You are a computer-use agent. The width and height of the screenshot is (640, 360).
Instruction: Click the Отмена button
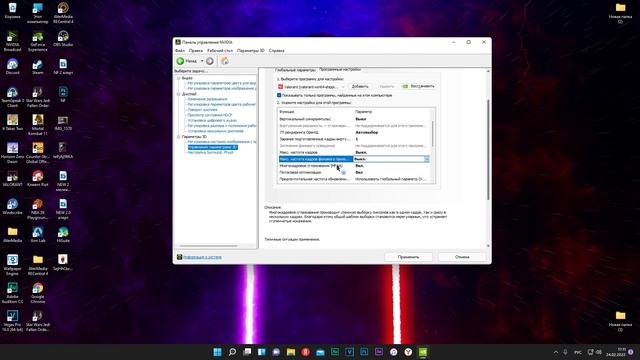click(462, 257)
